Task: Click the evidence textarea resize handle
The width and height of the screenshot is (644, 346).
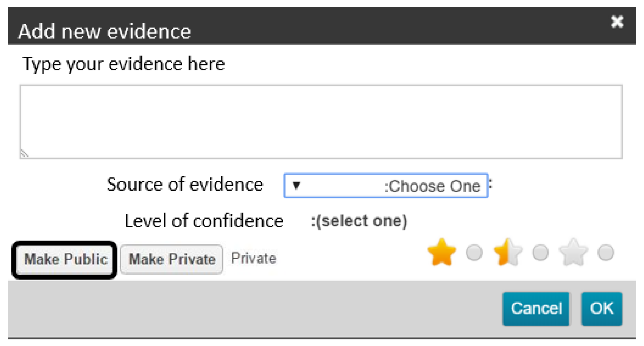Action: pos(25,153)
